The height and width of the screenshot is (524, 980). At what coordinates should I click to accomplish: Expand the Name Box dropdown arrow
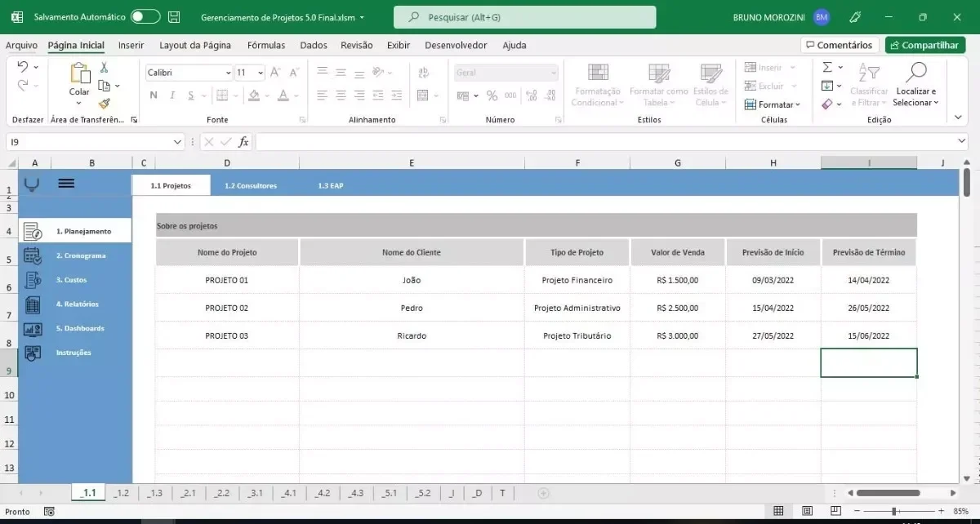pyautogui.click(x=178, y=142)
